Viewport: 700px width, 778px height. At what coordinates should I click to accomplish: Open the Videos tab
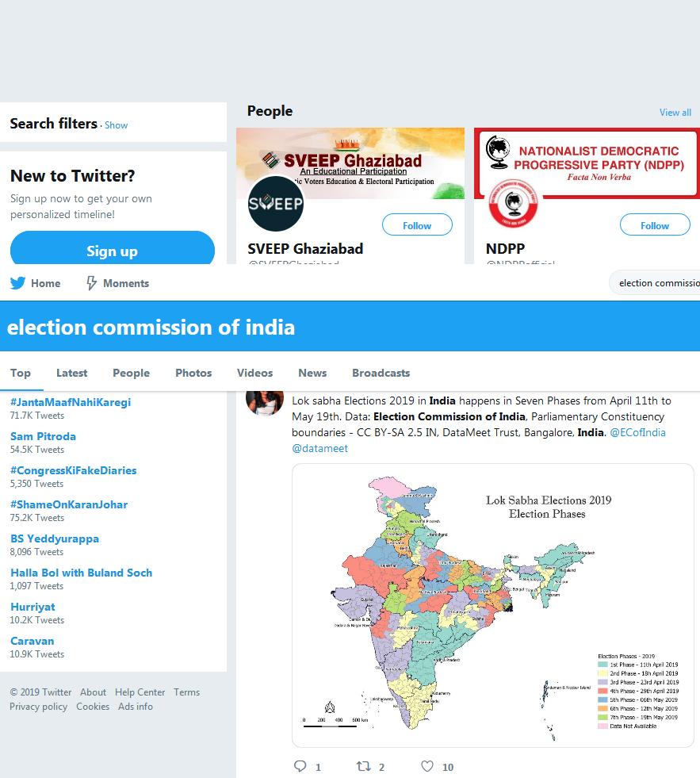point(255,373)
